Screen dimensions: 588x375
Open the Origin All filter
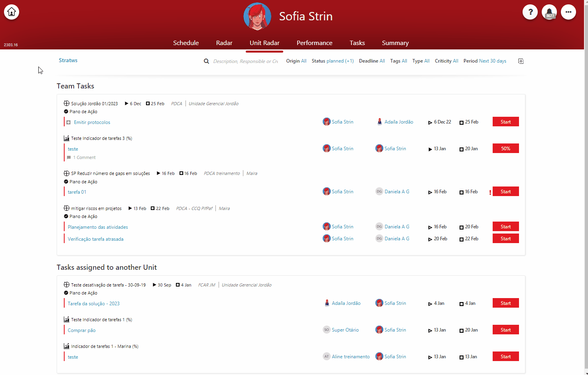point(296,61)
